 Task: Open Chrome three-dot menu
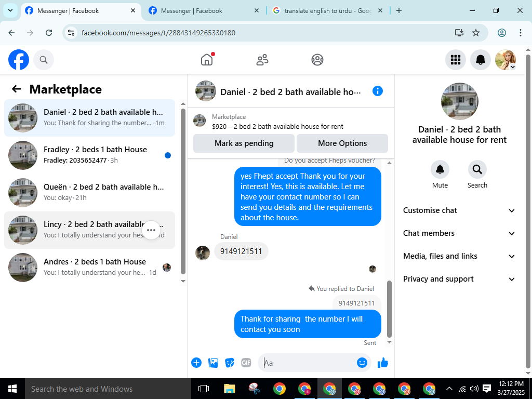520,33
